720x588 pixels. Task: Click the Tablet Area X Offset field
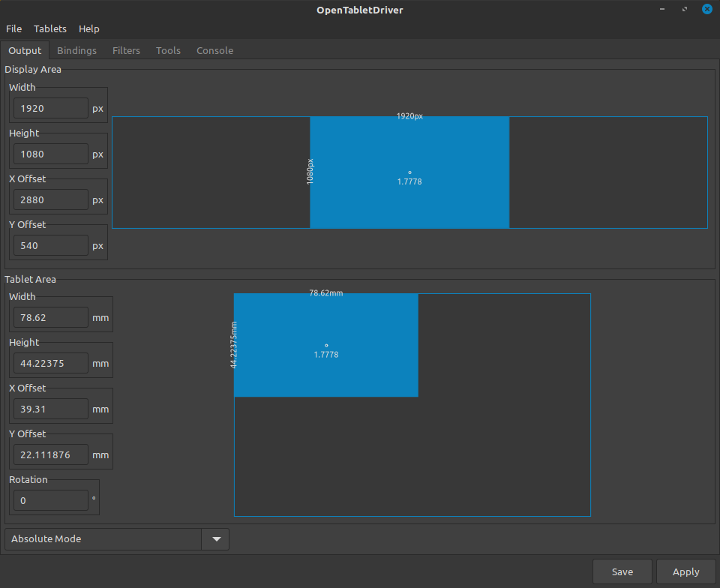click(x=51, y=409)
